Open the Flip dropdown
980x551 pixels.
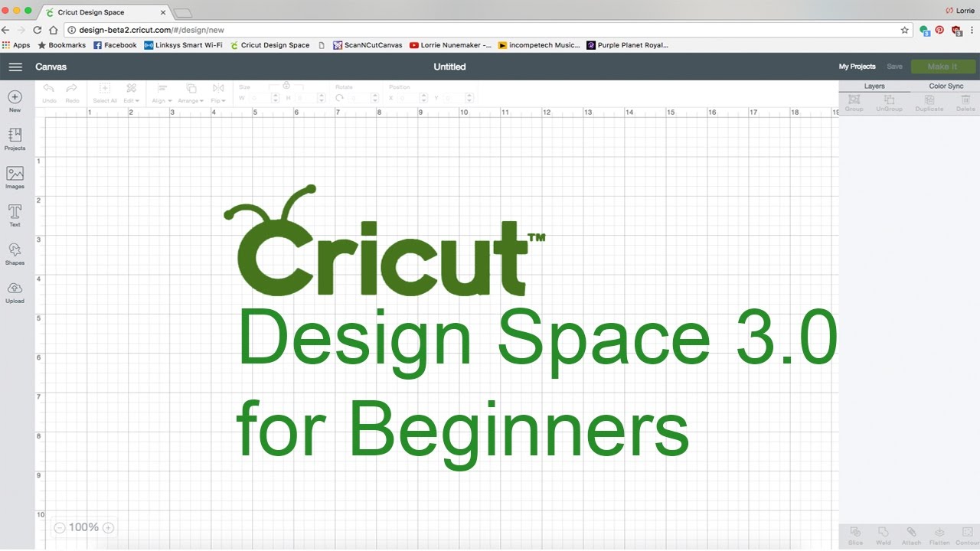(218, 93)
